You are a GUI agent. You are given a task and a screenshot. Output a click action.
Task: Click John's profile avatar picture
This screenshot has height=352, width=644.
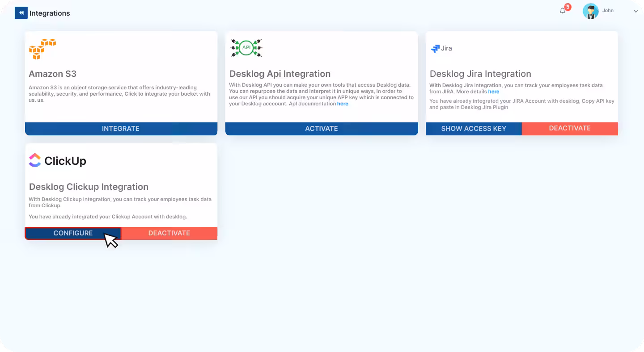point(590,11)
